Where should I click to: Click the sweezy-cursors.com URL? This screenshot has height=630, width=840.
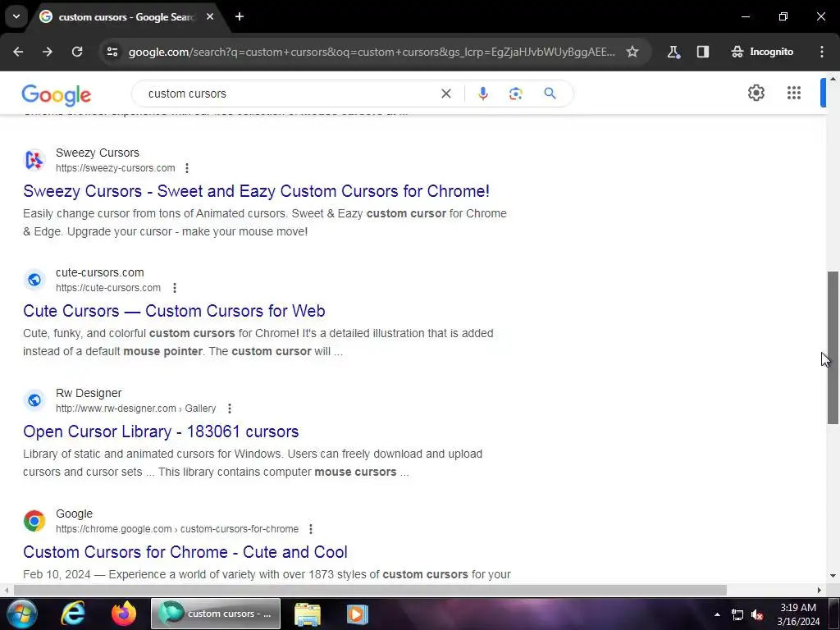(x=115, y=168)
